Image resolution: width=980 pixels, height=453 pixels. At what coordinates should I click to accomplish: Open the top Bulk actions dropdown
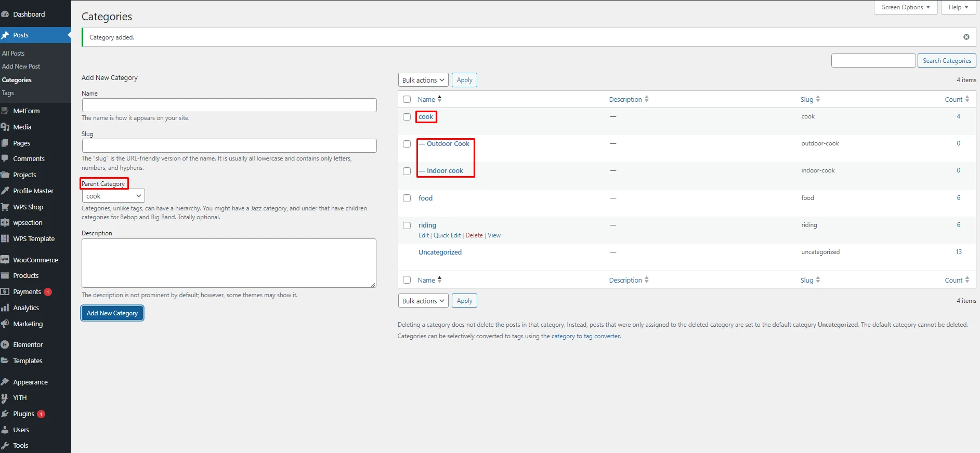click(x=423, y=80)
